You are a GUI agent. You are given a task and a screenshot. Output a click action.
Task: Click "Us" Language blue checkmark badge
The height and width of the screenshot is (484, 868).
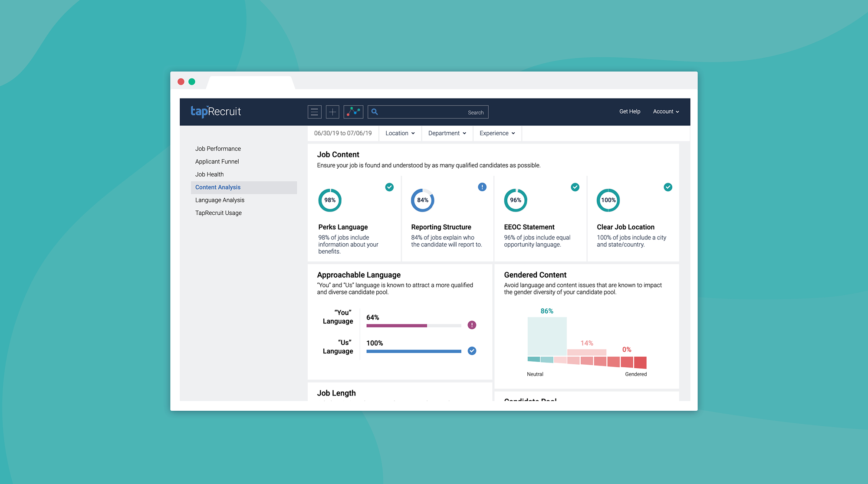pos(472,351)
